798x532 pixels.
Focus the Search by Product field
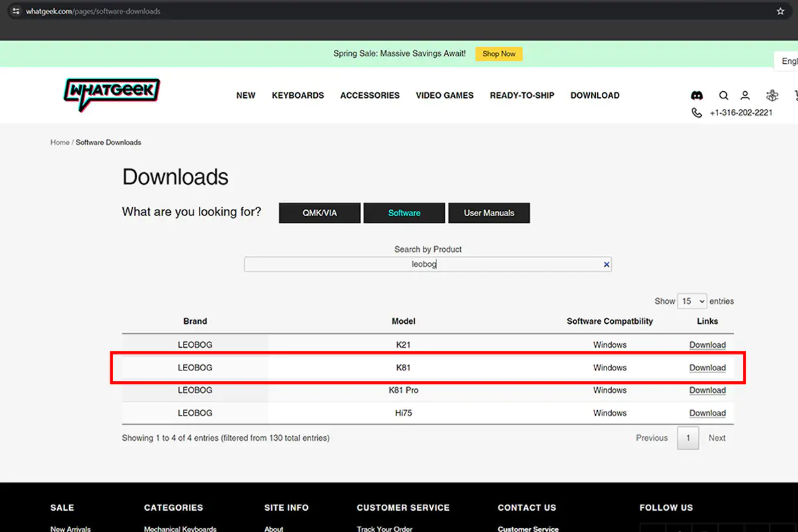click(428, 265)
